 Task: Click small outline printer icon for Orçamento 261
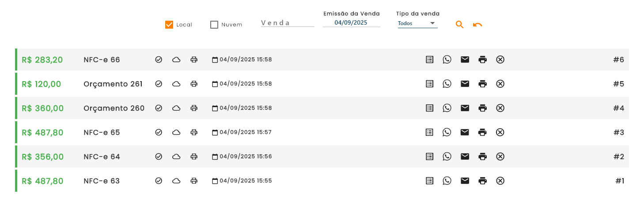point(194,84)
